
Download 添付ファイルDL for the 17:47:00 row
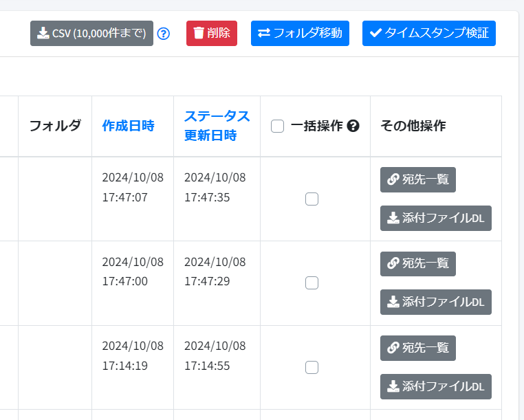[x=435, y=302]
